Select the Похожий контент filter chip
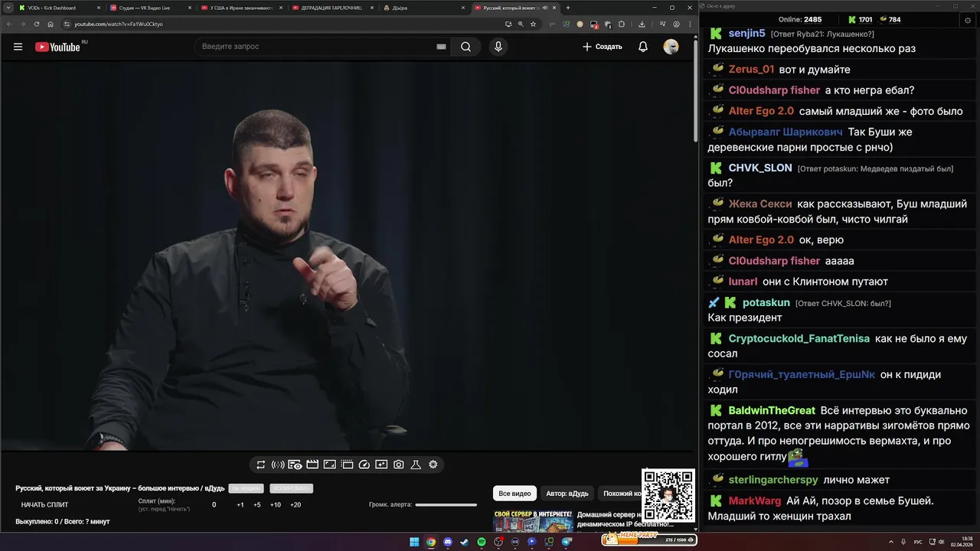980x551 pixels. (622, 494)
